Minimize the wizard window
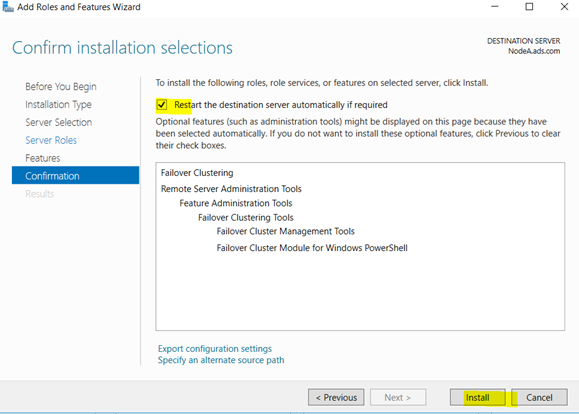 click(x=495, y=7)
